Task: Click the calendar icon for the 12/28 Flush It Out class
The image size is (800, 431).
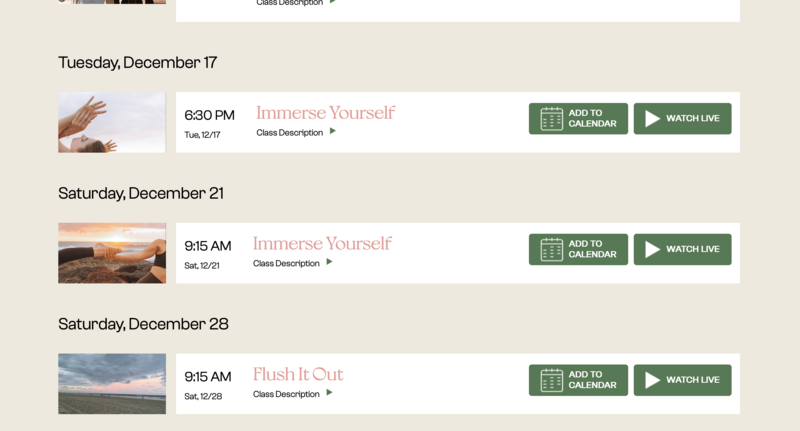Action: tap(552, 380)
